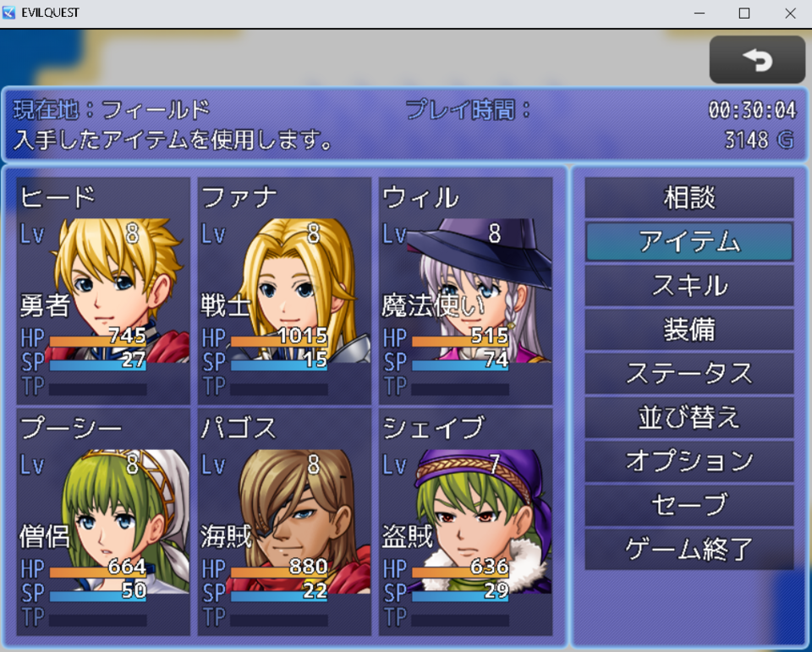Click ウィル's blue SP bar
The width and height of the screenshot is (812, 652).
pos(460,365)
